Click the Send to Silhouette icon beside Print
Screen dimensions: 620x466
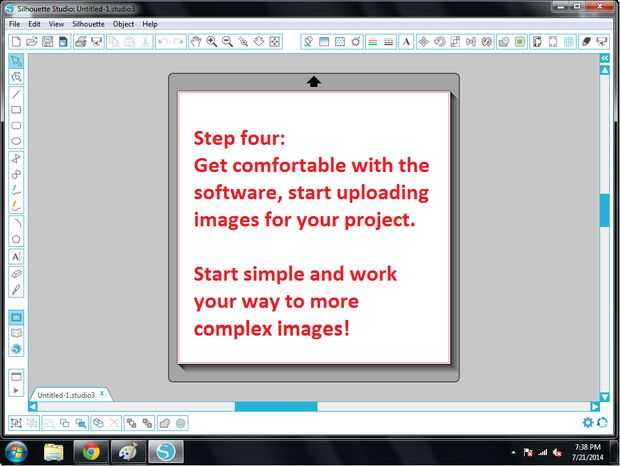(x=96, y=42)
